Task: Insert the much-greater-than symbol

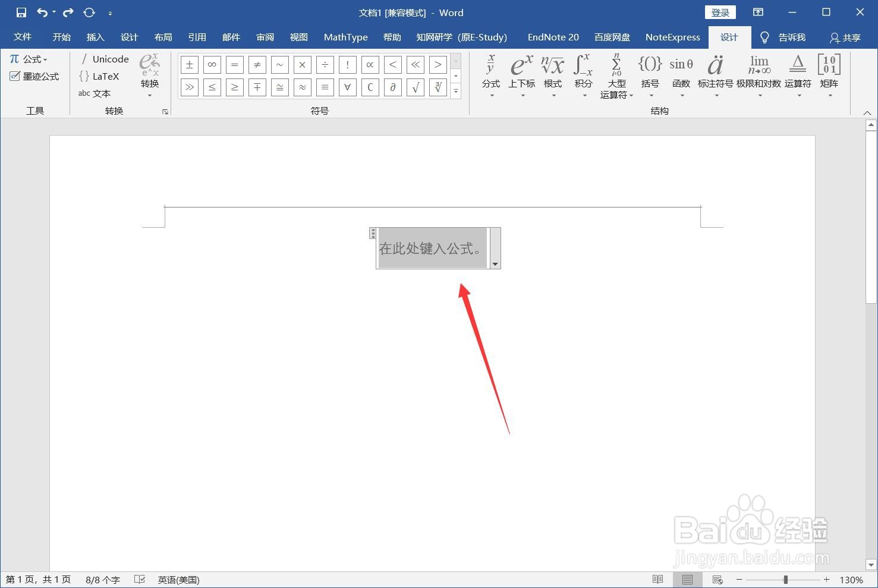Action: click(x=189, y=87)
